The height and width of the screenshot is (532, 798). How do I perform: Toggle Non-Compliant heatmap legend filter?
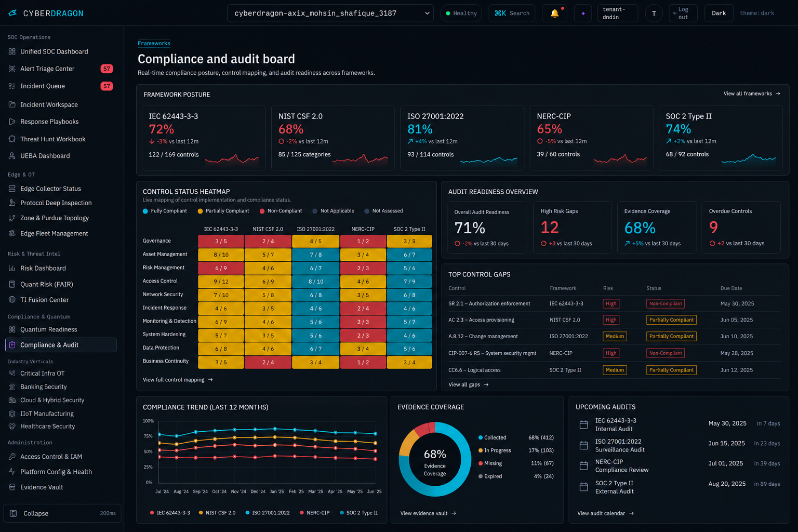[281, 211]
